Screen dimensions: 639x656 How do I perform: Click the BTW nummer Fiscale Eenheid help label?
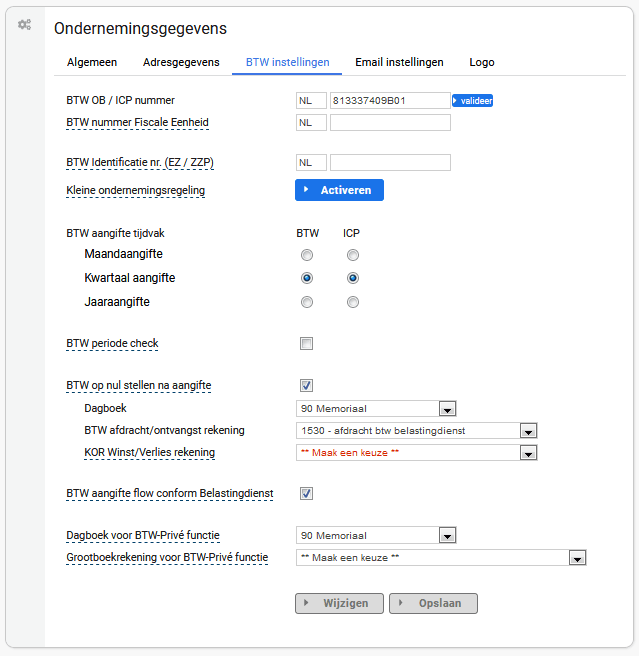coord(137,123)
